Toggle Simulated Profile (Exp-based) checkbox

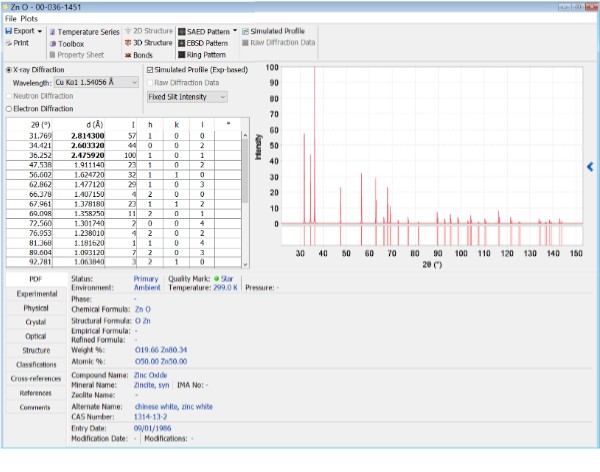click(x=150, y=70)
